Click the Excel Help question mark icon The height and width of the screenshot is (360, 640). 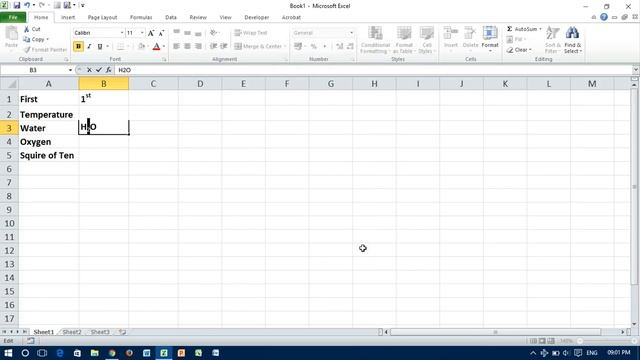[604, 17]
